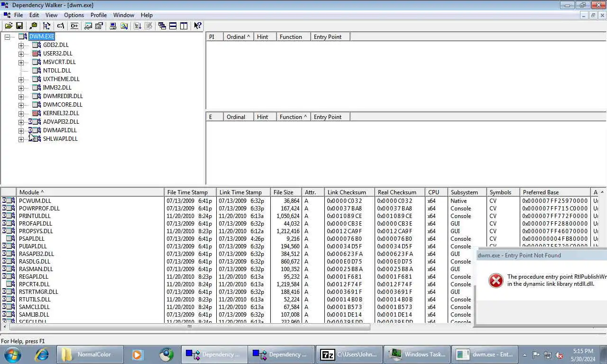The width and height of the screenshot is (607, 364).
Task: Open the Help menu
Action: (147, 15)
